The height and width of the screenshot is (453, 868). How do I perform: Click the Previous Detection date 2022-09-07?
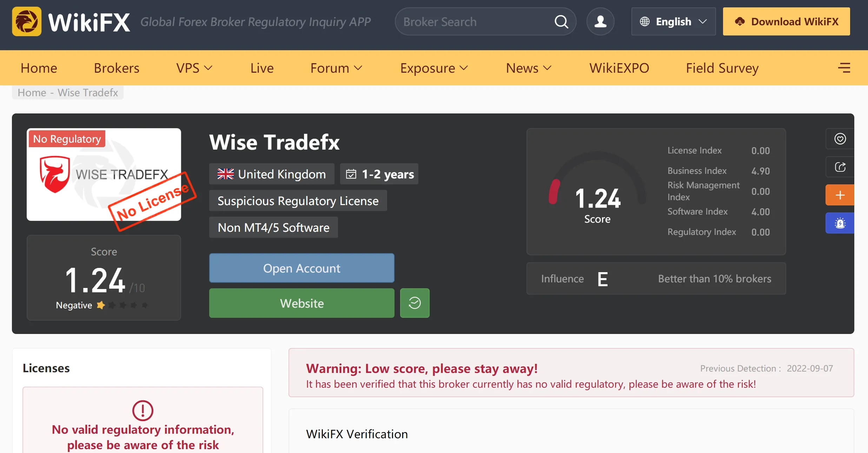point(810,368)
